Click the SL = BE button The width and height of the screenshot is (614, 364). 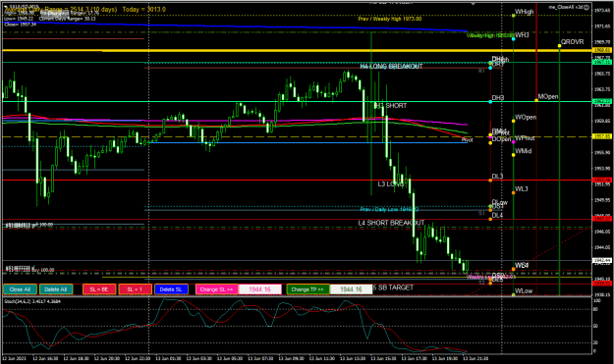(x=99, y=289)
